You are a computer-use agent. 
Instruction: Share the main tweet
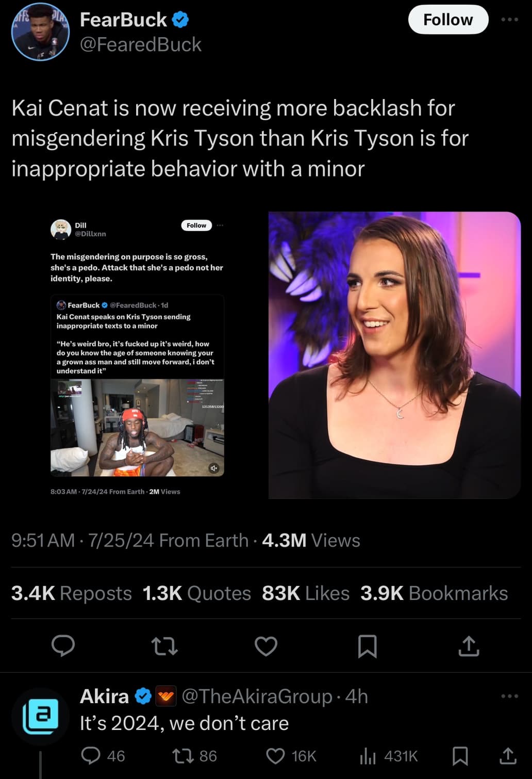[469, 646]
